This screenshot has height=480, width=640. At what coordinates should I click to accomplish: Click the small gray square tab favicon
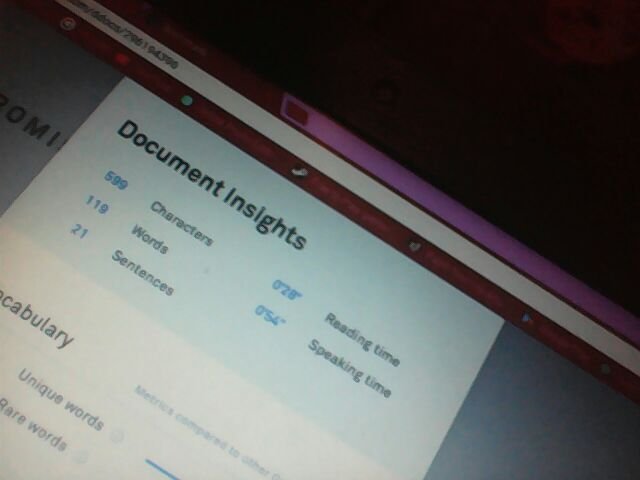[x=415, y=246]
